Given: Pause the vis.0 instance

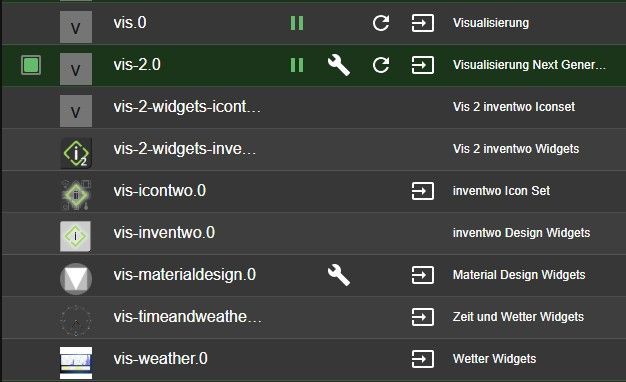Looking at the screenshot, I should click(297, 23).
